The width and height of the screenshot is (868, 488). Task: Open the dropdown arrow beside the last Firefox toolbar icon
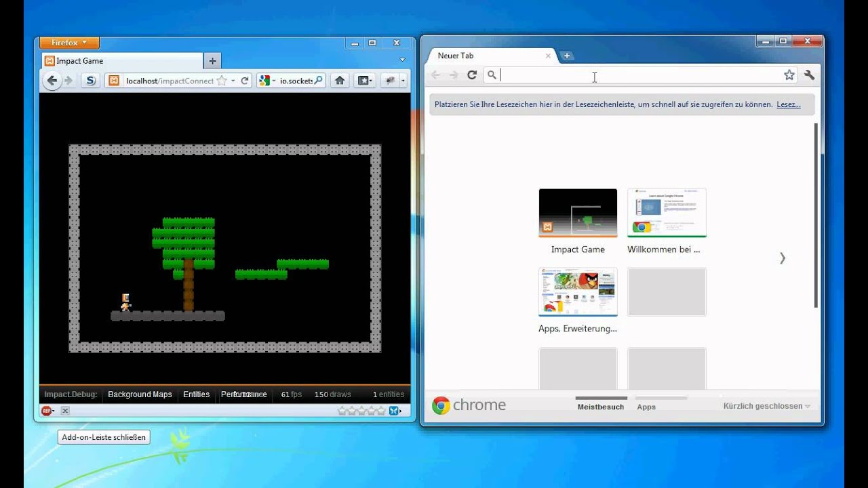click(403, 81)
